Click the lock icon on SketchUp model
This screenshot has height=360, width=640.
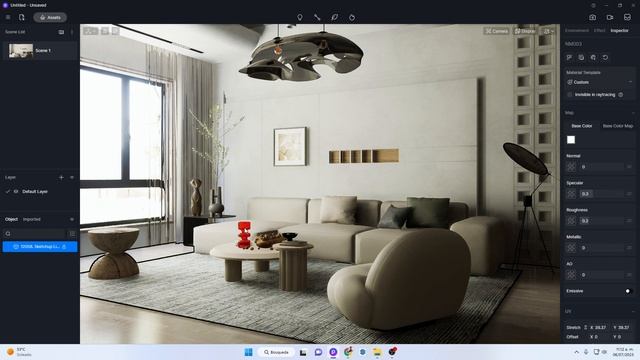(x=64, y=247)
